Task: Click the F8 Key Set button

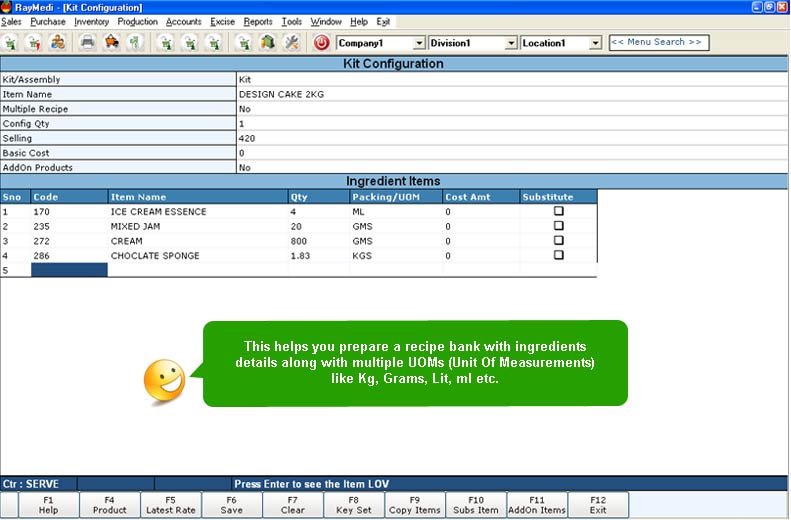Action: (354, 505)
